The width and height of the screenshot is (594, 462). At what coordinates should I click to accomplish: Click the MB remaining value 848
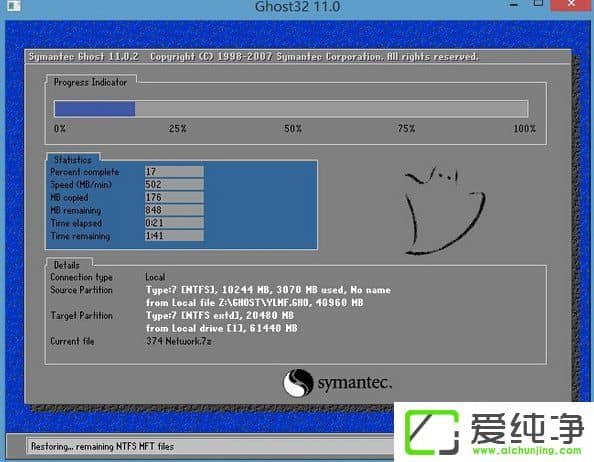tap(174, 210)
